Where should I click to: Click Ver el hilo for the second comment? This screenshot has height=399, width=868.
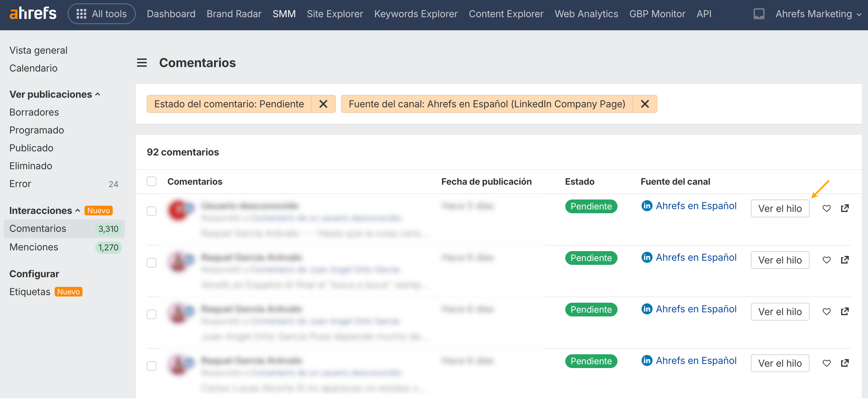(x=780, y=260)
